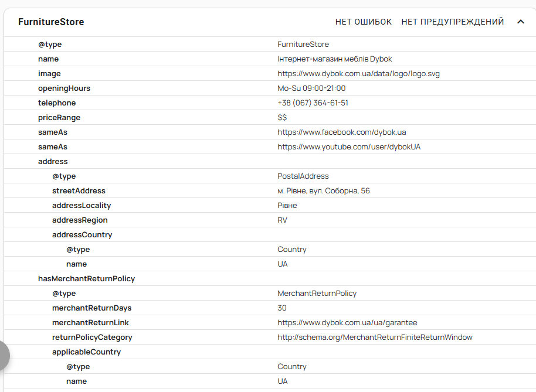Open the dybok.com.ua/ua/garantee link
Screen dimensions: 536x392
(x=347, y=323)
